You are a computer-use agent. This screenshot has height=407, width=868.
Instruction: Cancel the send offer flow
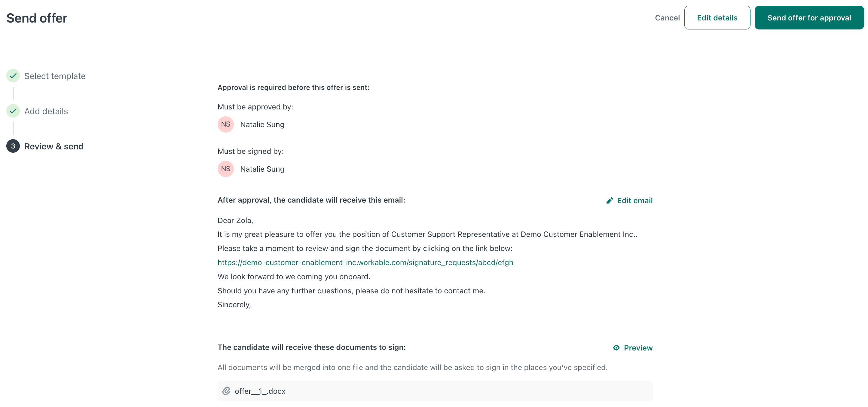click(667, 17)
